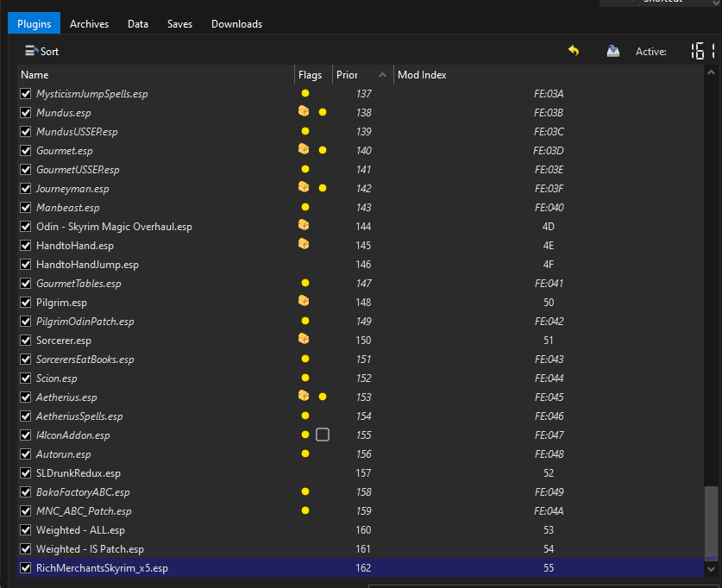This screenshot has width=722, height=588.
Task: Click the yellow flag dot for SorcerersEatBooks.esp
Action: click(x=304, y=359)
